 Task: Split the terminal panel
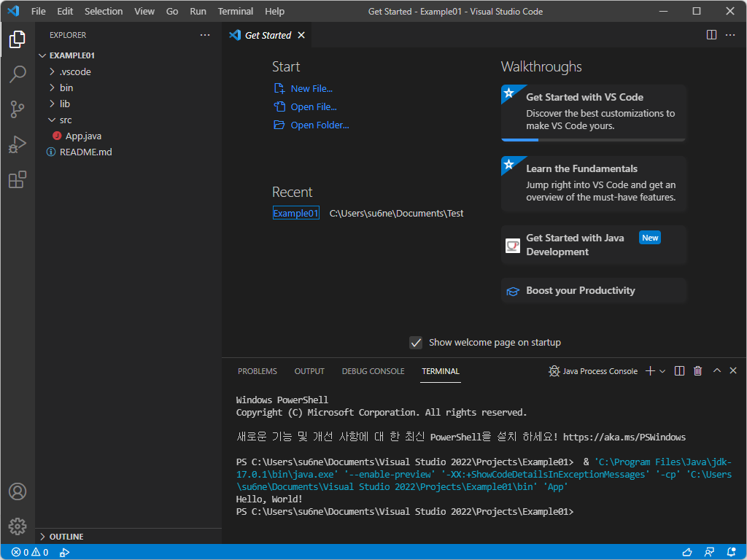679,371
